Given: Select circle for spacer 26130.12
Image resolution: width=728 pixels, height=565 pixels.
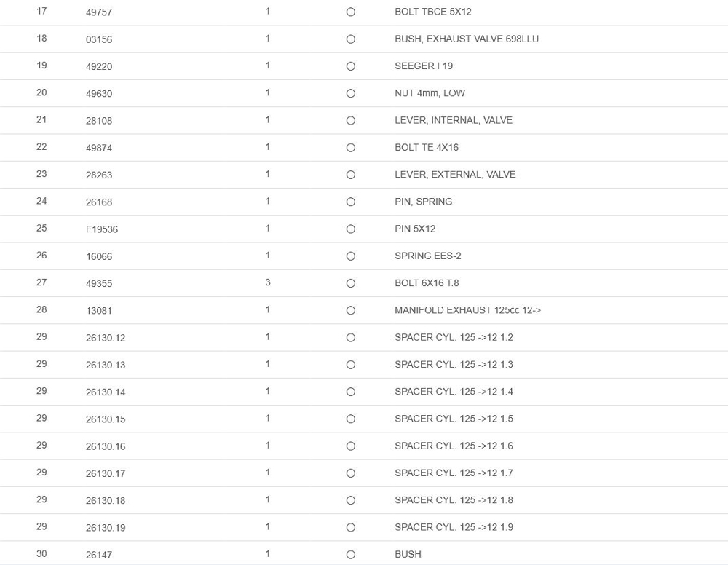Looking at the screenshot, I should pos(351,338).
